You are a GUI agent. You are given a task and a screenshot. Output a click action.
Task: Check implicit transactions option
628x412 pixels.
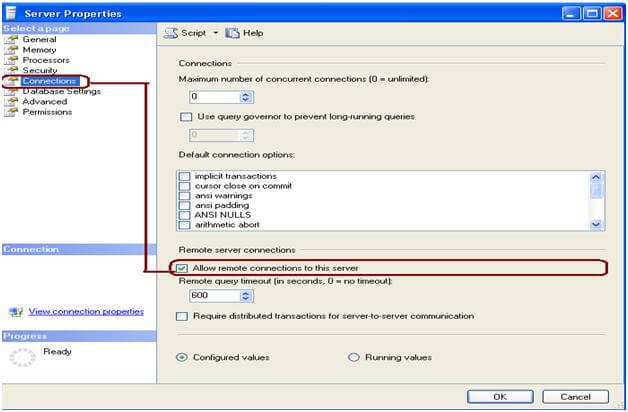(x=184, y=176)
